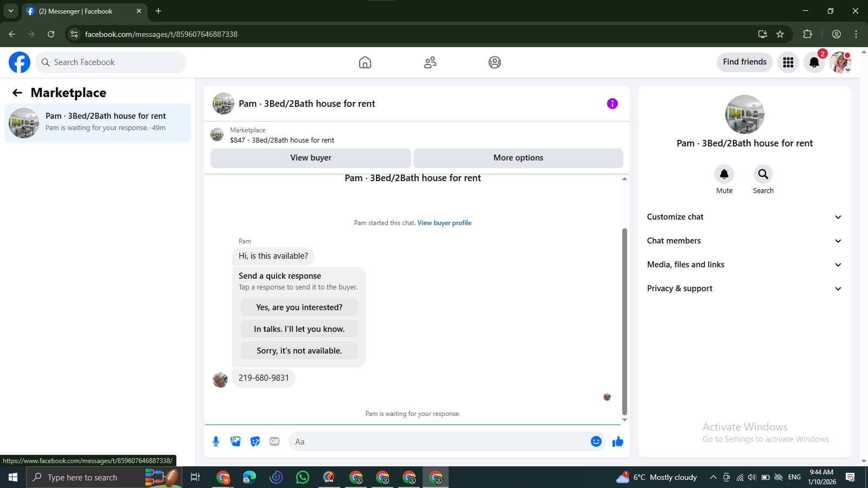Image resolution: width=868 pixels, height=488 pixels.
Task: Focus the Search Facebook field
Action: tap(111, 62)
